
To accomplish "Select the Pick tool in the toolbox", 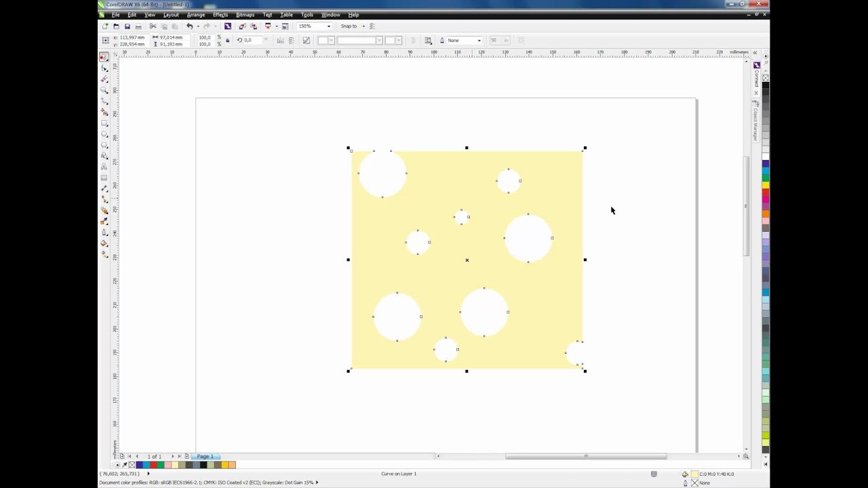I will [x=104, y=58].
